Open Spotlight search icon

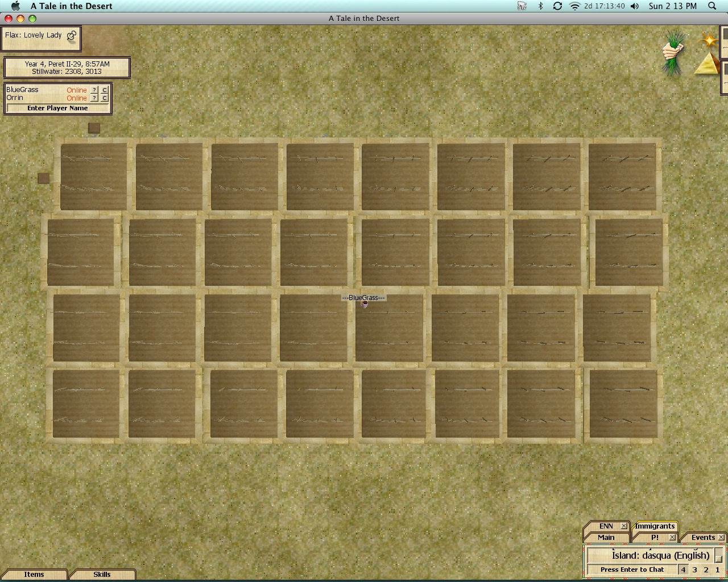tap(712, 6)
